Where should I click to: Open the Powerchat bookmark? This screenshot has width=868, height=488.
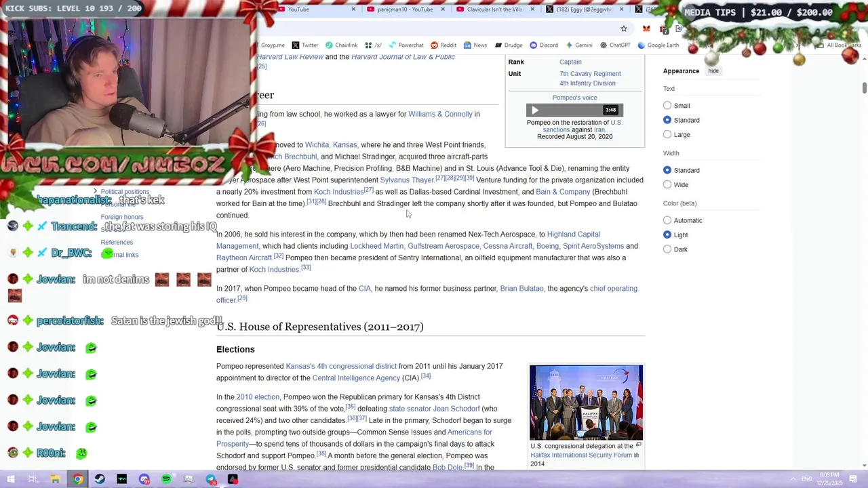(406, 45)
